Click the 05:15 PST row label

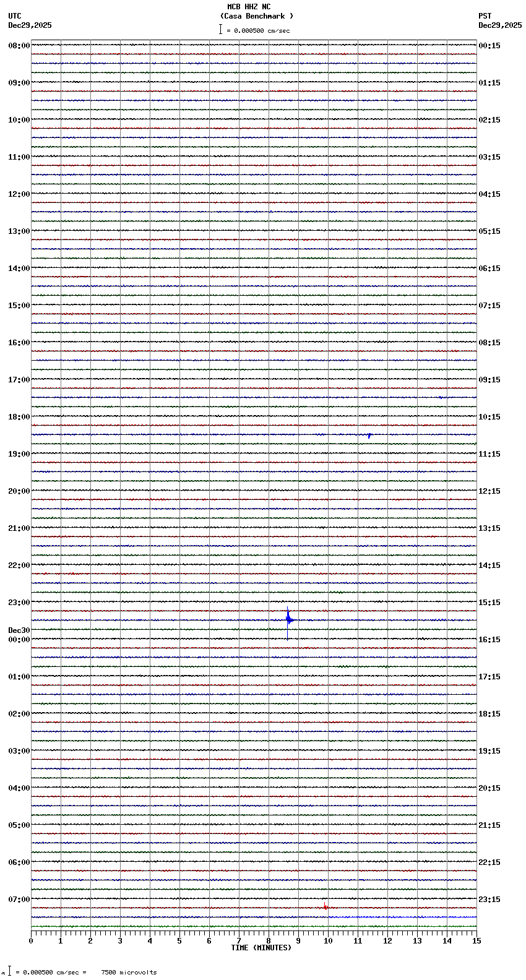click(489, 231)
